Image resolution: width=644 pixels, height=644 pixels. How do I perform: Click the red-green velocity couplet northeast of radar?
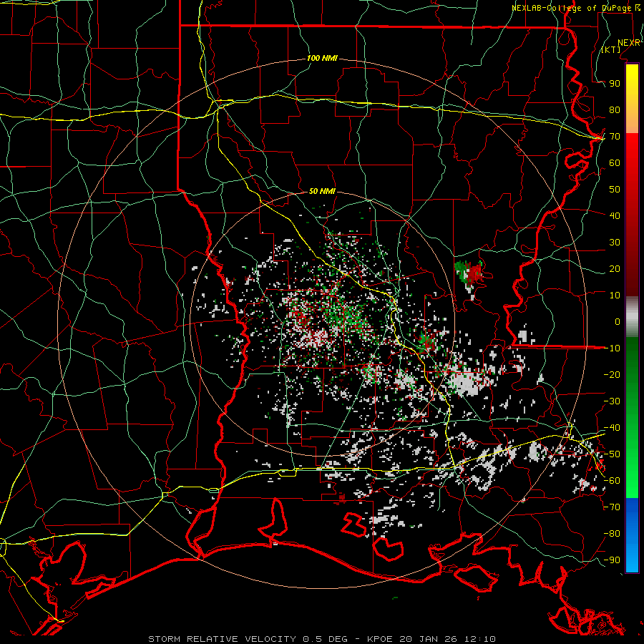pos(469,273)
